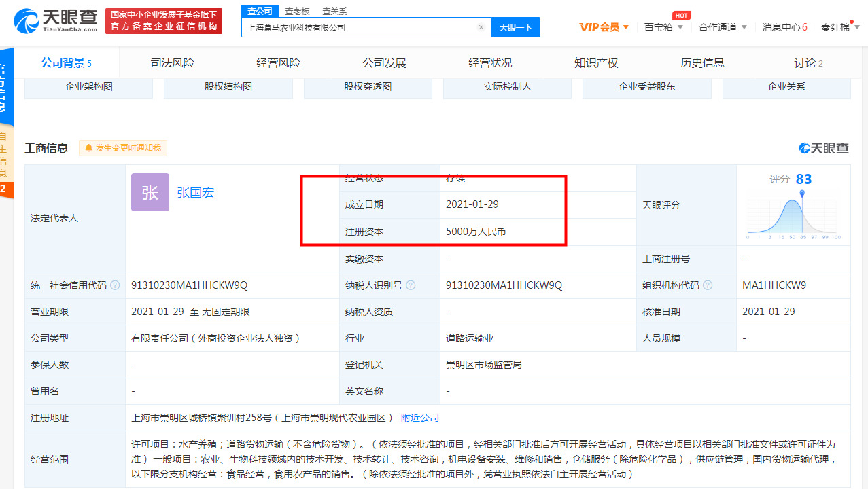Click the 天眼查 logo in header
This screenshot has height=489, width=868.
coord(56,20)
